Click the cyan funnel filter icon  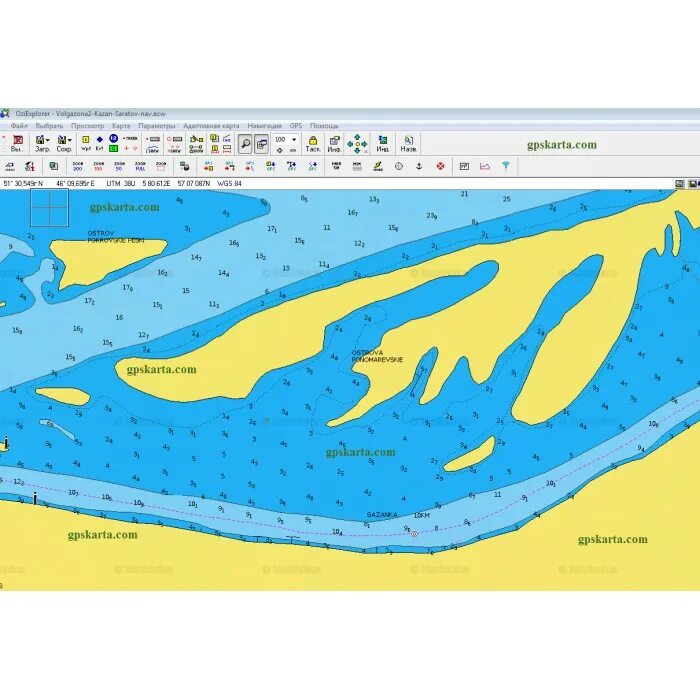coord(505,167)
